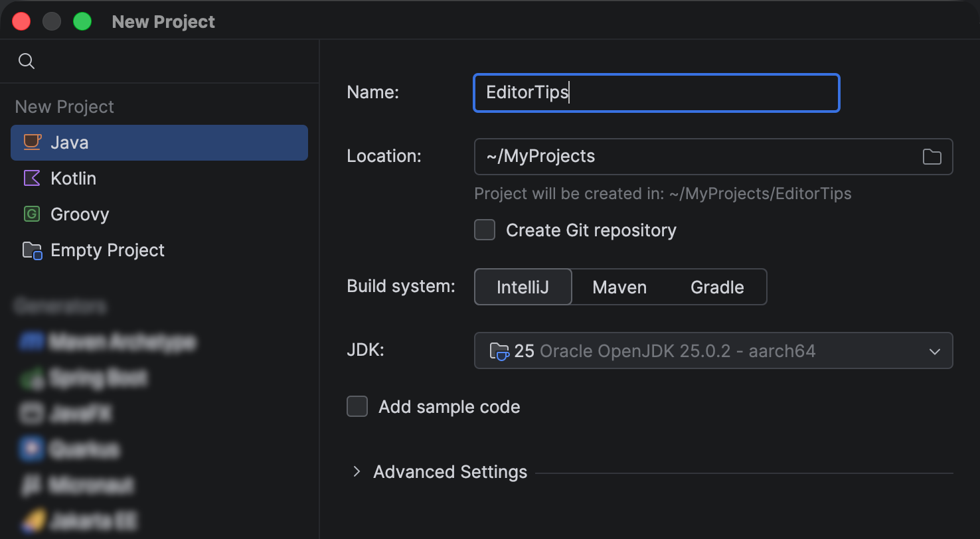Select the Kotlin logo icon
This screenshot has height=539, width=980.
32,178
